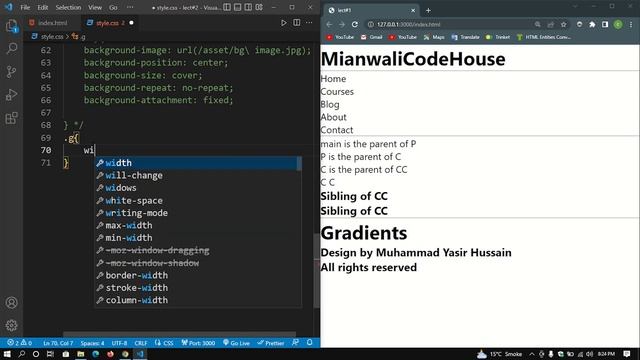
Task: Select the column-width suggestion
Action: [197, 300]
